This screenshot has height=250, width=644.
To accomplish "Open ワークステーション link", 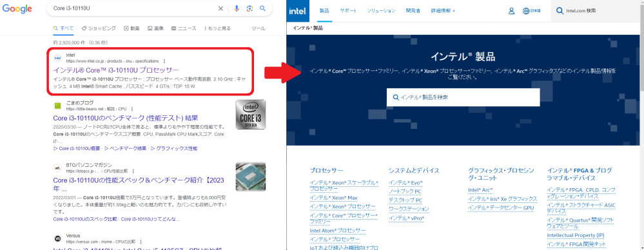I will pos(409,209).
